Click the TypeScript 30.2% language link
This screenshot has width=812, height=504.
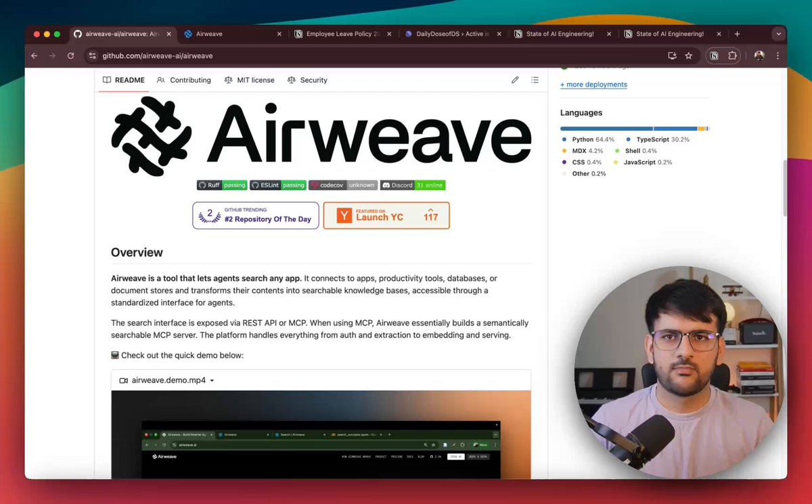(658, 139)
